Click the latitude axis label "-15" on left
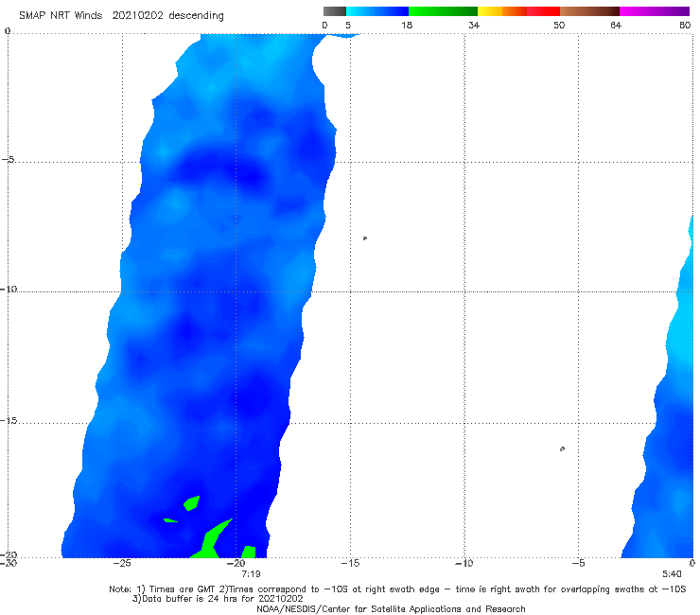This screenshot has height=615, width=700. [x=9, y=421]
